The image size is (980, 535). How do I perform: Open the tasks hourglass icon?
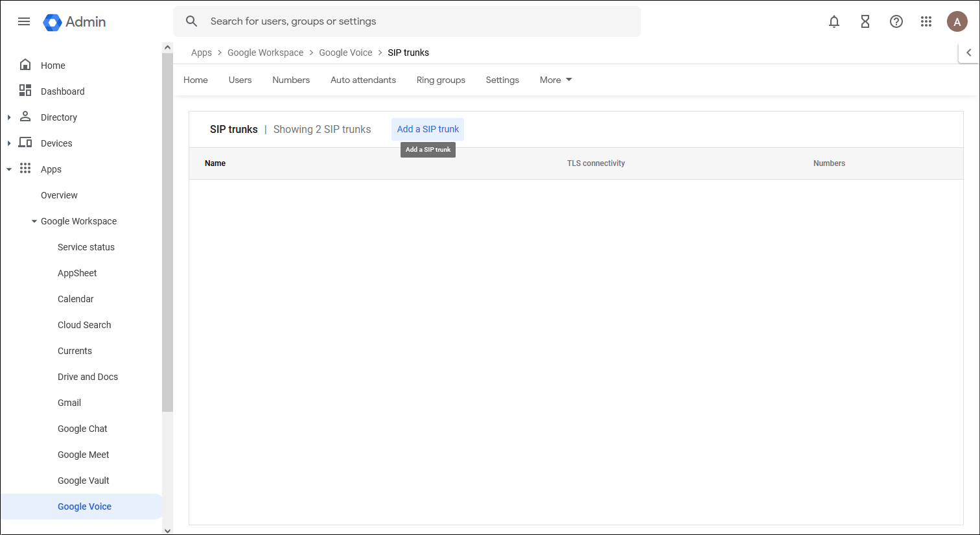coord(865,21)
